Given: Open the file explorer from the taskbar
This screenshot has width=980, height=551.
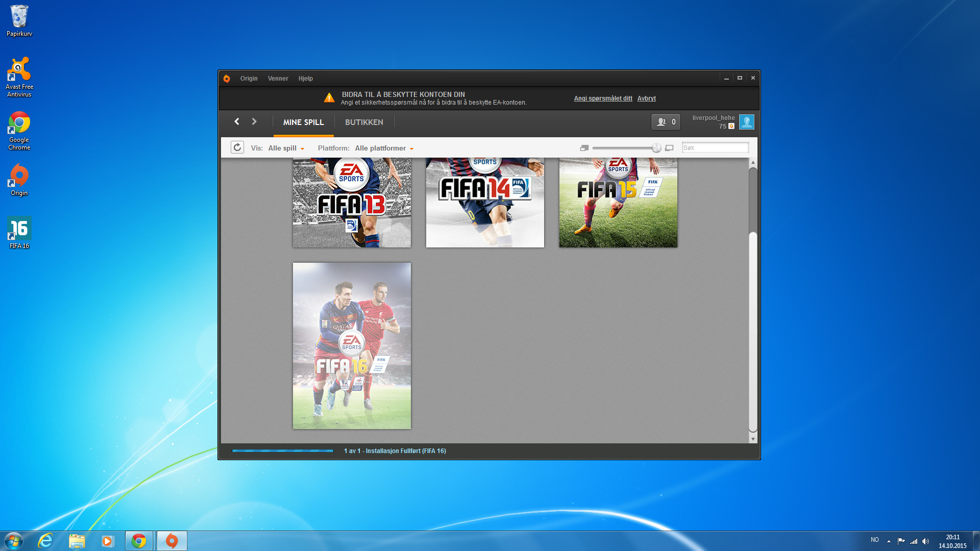Looking at the screenshot, I should point(77,541).
